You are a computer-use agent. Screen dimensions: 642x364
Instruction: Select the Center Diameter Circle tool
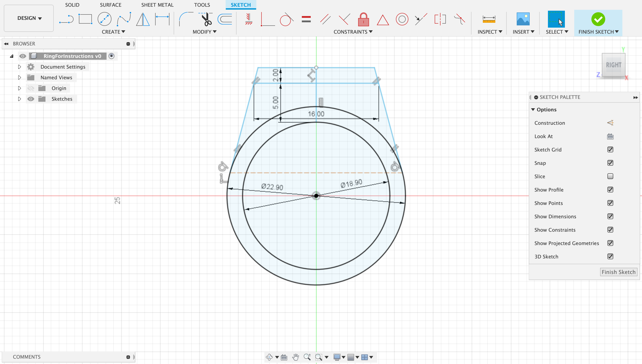[x=104, y=19]
